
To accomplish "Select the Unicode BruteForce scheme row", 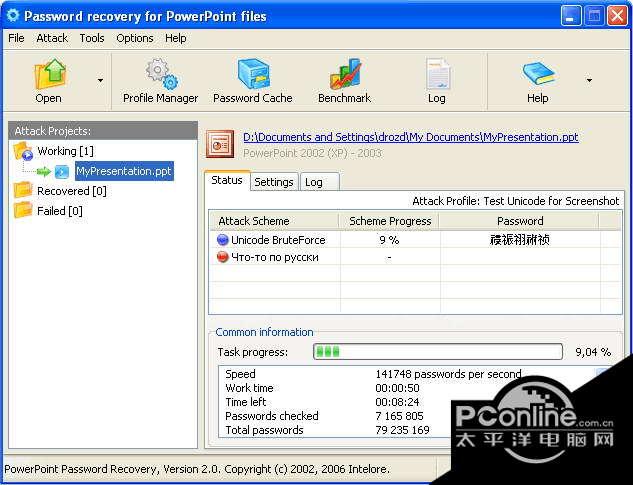I will click(415, 240).
